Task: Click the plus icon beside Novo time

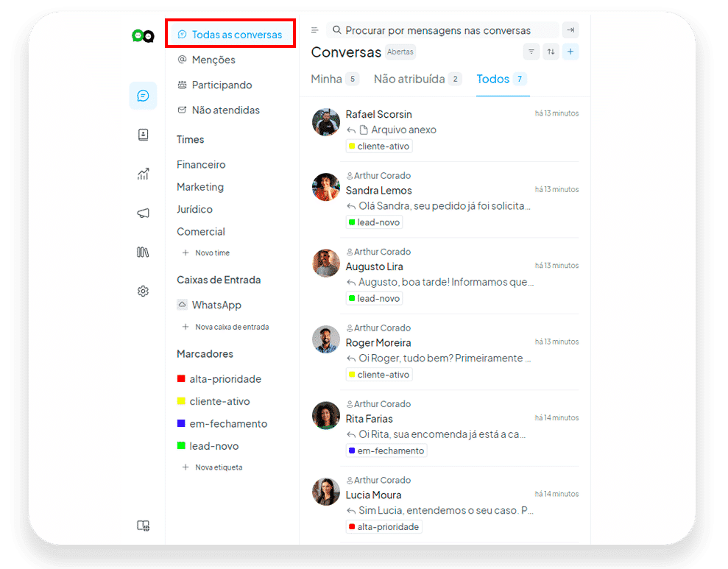Action: pos(185,252)
